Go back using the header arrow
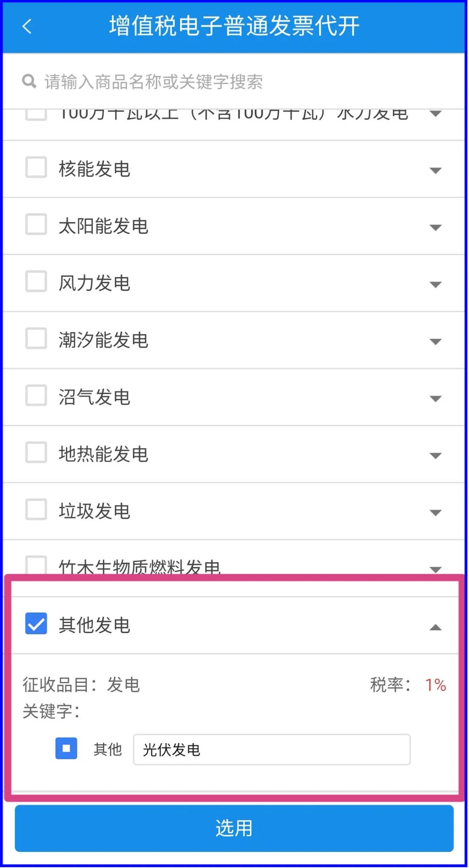The width and height of the screenshot is (469, 868). click(x=27, y=26)
